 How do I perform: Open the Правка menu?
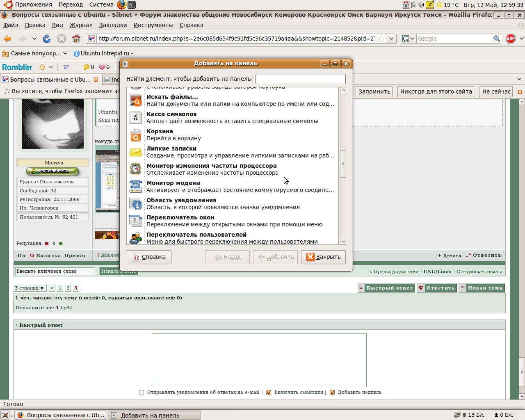click(35, 25)
